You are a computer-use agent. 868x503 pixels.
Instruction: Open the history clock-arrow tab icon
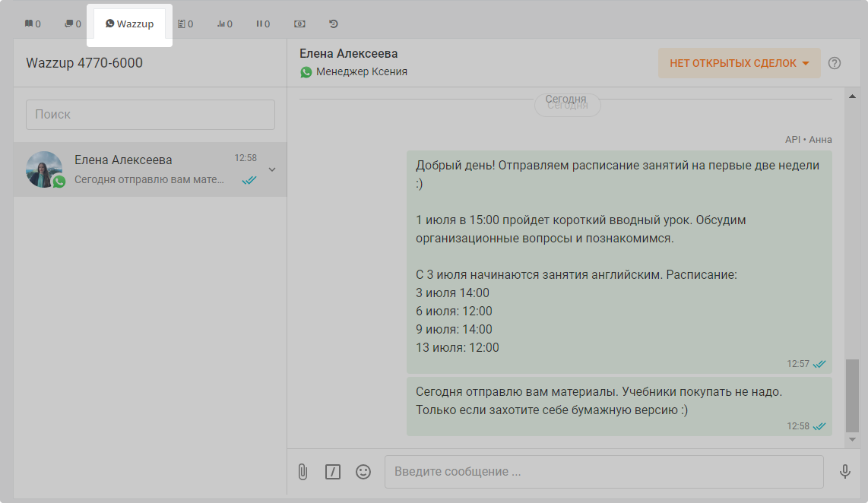pyautogui.click(x=334, y=24)
